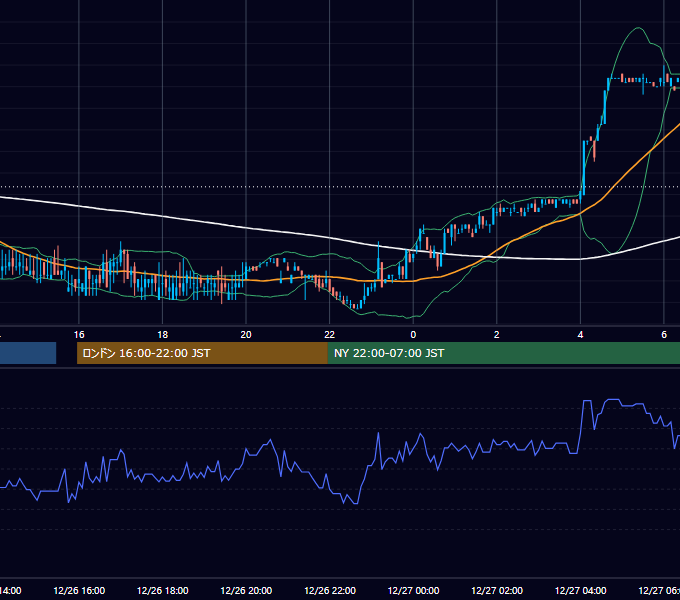Click the 22 hour axis label
This screenshot has height=600, width=680.
pos(330,335)
